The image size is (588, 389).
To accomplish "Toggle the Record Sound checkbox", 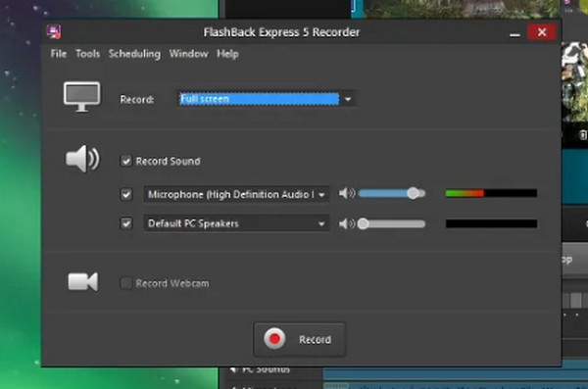I will pyautogui.click(x=126, y=162).
